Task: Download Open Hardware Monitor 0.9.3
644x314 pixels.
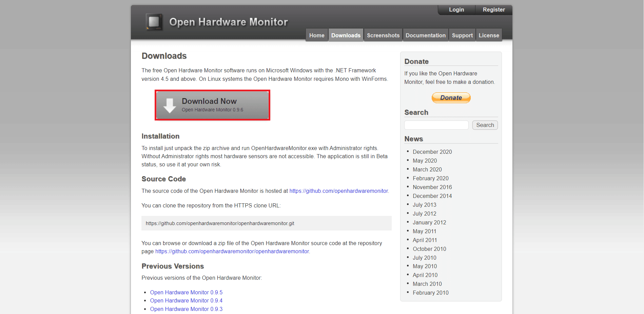Action: (x=186, y=309)
